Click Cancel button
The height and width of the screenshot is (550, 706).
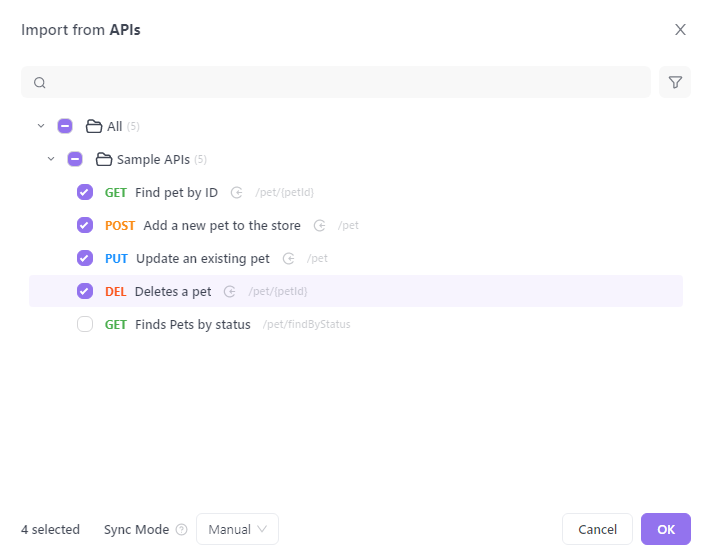click(x=597, y=529)
